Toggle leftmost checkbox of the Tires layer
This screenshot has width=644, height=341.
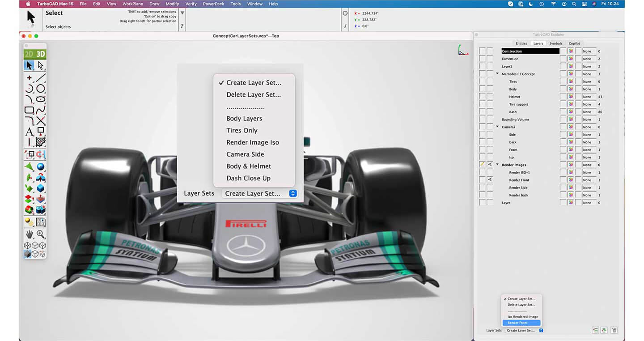[x=482, y=81]
